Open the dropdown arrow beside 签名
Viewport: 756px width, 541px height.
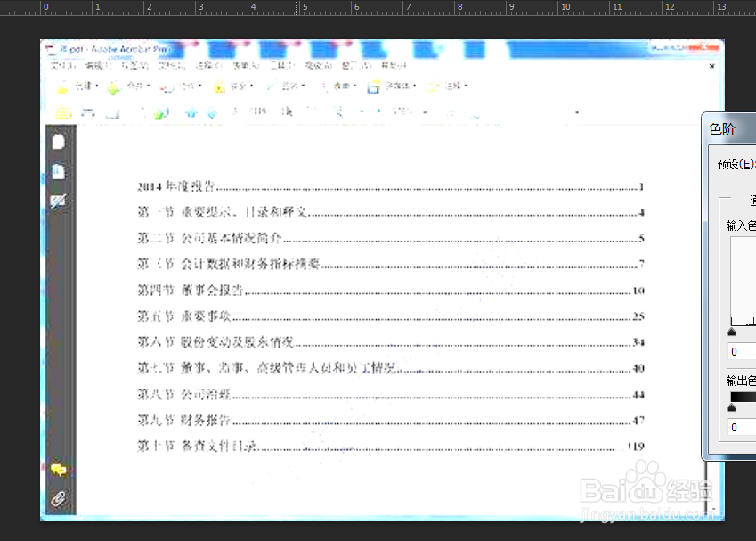tap(304, 86)
